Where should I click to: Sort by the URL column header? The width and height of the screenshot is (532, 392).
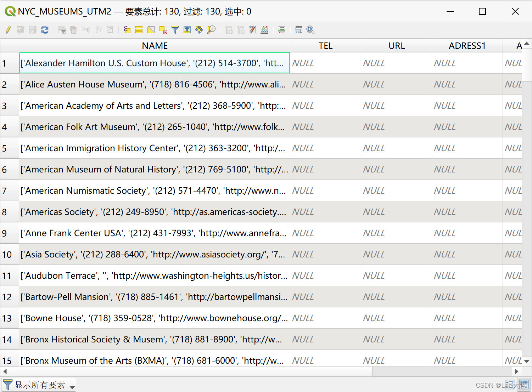pyautogui.click(x=396, y=46)
